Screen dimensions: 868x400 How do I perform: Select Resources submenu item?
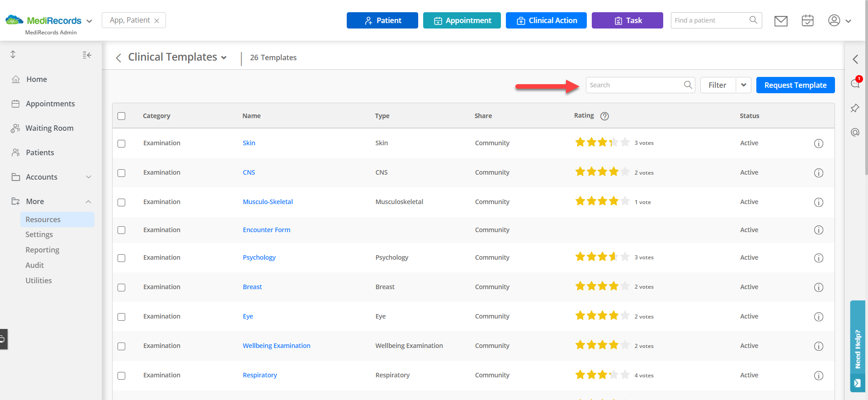[x=57, y=219]
